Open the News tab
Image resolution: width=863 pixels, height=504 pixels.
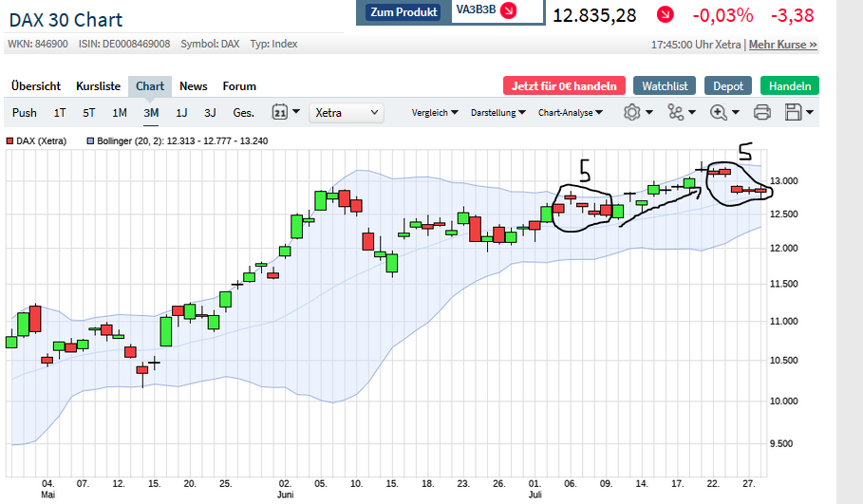[x=193, y=86]
